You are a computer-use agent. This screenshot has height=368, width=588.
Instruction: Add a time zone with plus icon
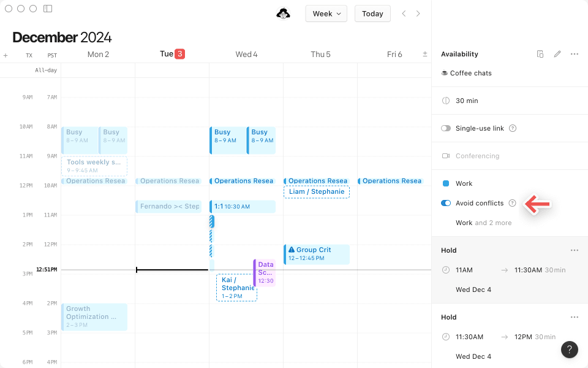6,55
